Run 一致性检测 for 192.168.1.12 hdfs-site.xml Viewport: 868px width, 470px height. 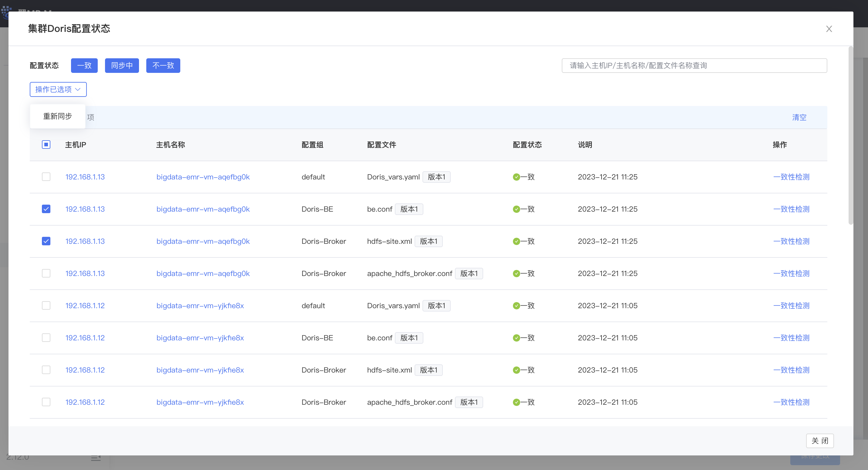(791, 370)
